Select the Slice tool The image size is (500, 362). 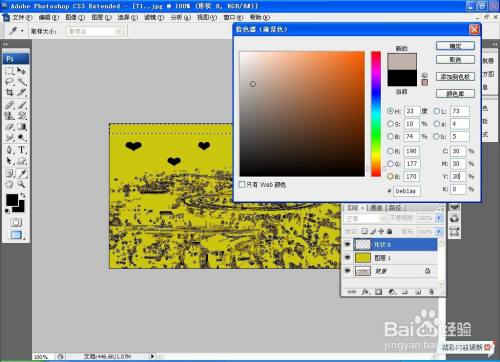pos(22,92)
